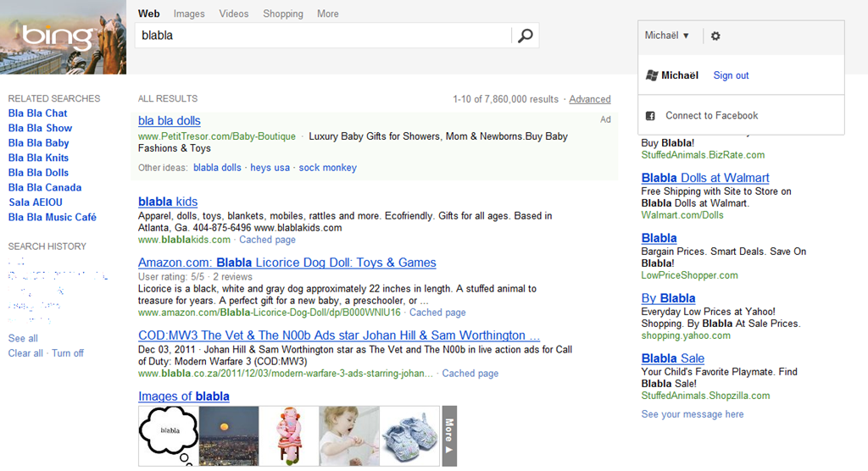Open Cached page for blablakids.com
Image resolution: width=868 pixels, height=471 pixels.
click(x=267, y=240)
